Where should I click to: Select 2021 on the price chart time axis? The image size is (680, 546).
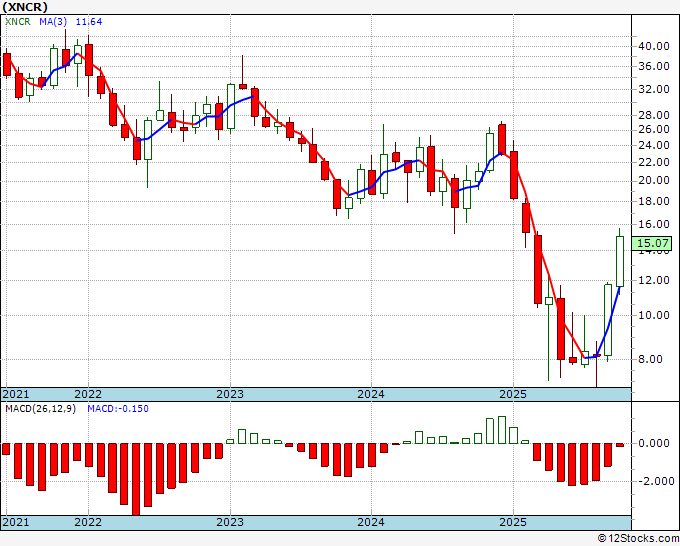tap(16, 394)
